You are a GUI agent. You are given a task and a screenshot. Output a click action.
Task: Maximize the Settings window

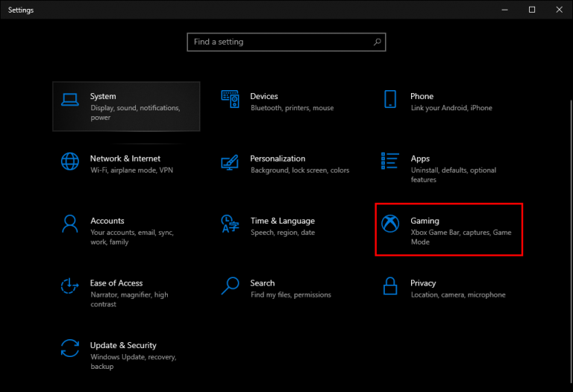point(532,10)
